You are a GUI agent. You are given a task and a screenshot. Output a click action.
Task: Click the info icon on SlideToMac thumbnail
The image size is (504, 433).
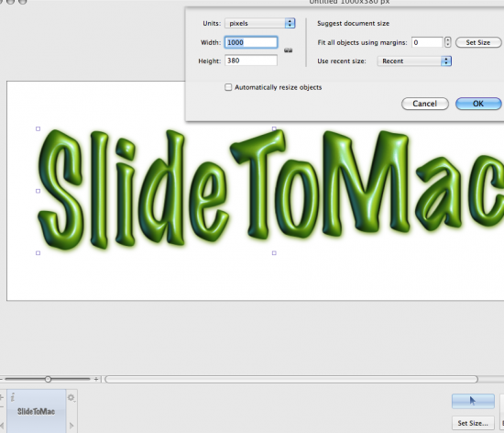coord(13,397)
